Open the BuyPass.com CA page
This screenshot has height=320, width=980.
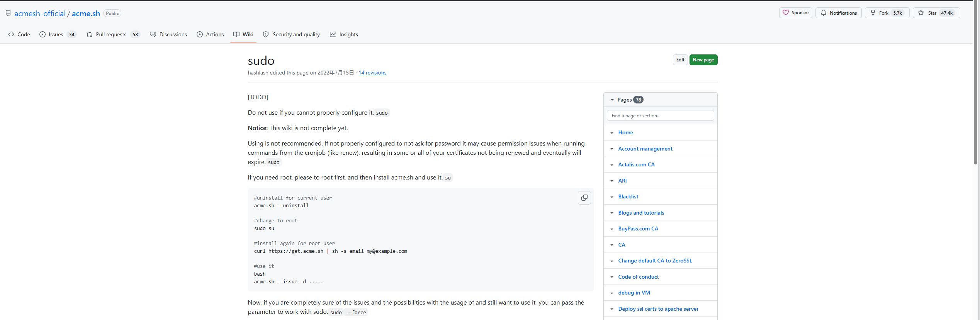tap(638, 229)
